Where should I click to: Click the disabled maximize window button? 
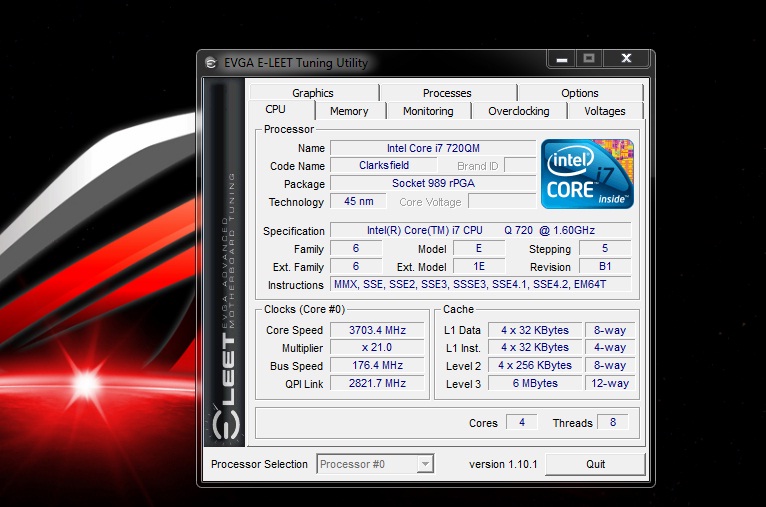[x=589, y=59]
